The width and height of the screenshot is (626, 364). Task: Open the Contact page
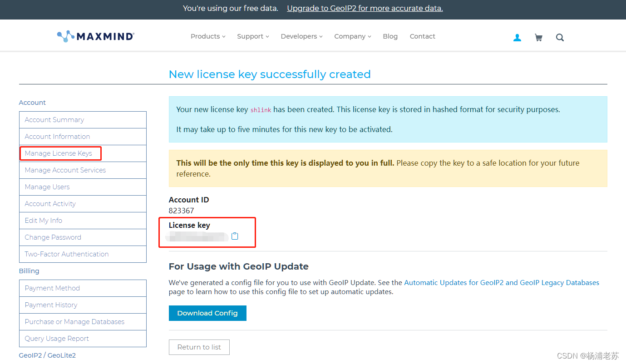click(x=422, y=36)
